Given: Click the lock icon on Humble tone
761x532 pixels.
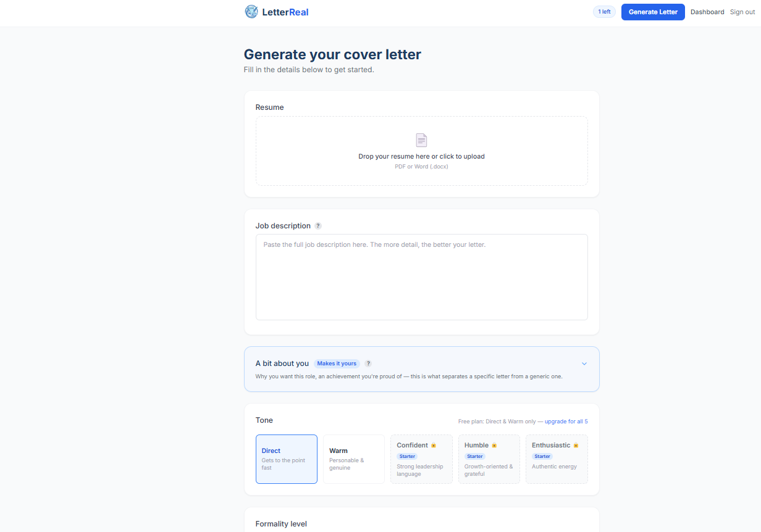Looking at the screenshot, I should pos(494,446).
